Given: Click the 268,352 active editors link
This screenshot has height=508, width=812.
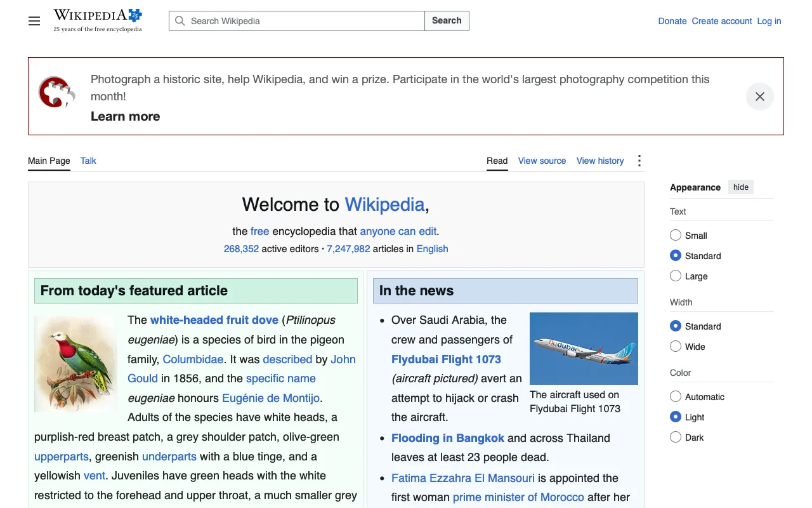Looking at the screenshot, I should 241,249.
